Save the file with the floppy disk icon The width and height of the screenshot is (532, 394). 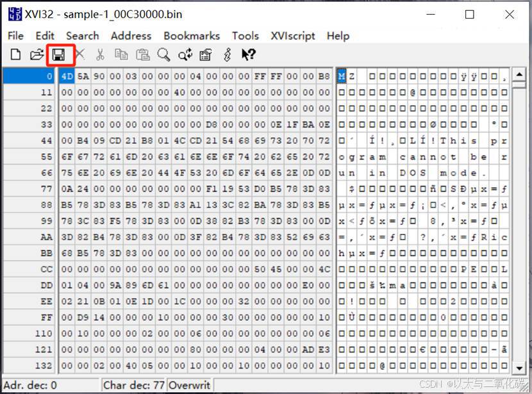pos(58,54)
